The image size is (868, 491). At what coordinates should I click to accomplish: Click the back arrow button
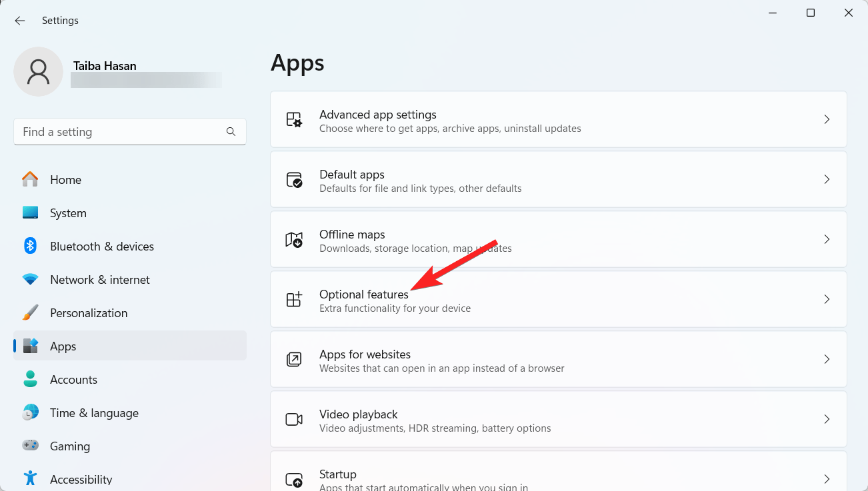[x=19, y=20]
